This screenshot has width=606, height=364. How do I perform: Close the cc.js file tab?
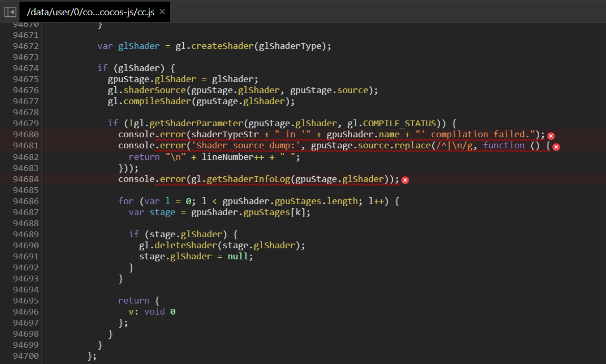[162, 12]
